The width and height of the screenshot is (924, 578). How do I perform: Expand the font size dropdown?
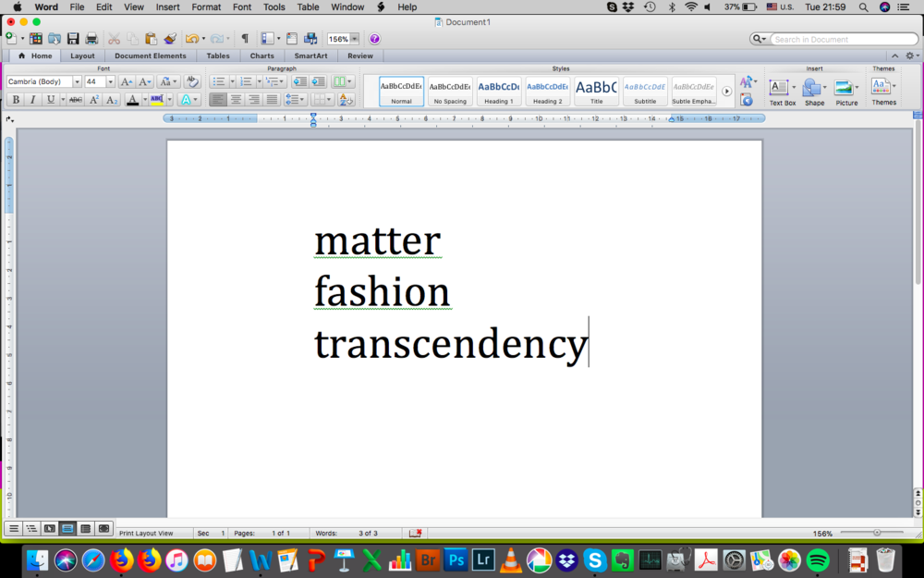click(111, 82)
